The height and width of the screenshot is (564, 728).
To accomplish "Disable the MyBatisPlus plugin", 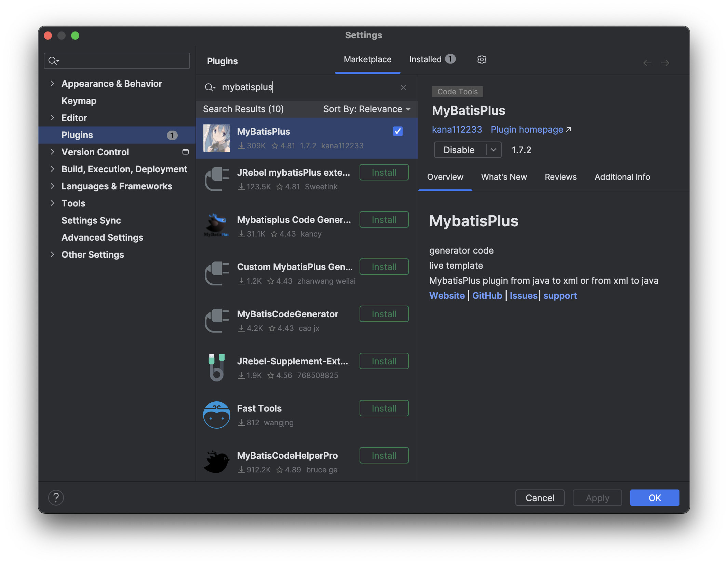I will tap(460, 150).
